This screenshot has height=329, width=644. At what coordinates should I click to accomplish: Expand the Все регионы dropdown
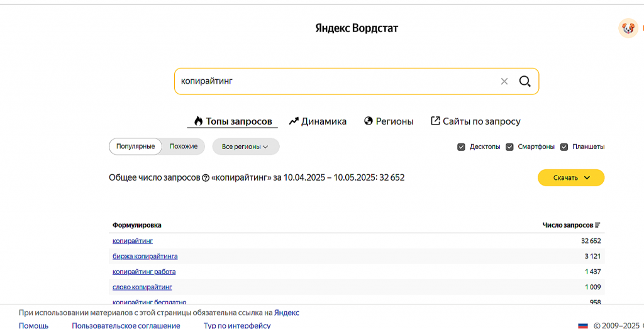[x=245, y=147]
